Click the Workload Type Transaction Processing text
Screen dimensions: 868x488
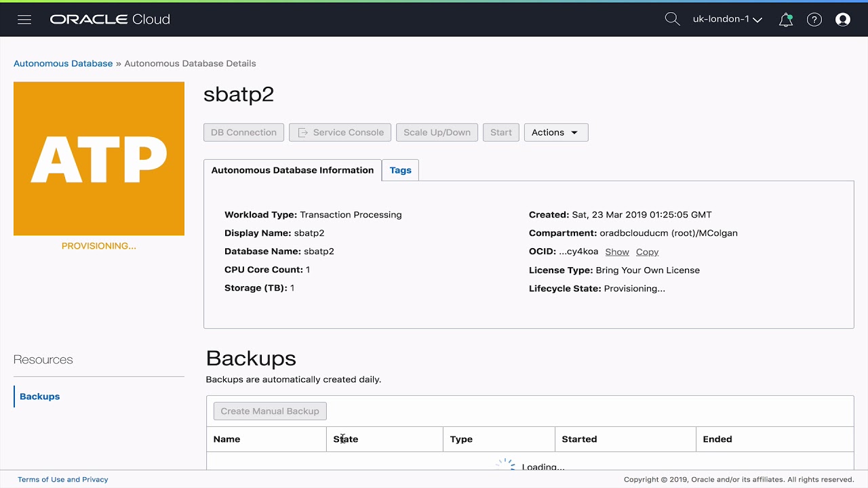(313, 215)
